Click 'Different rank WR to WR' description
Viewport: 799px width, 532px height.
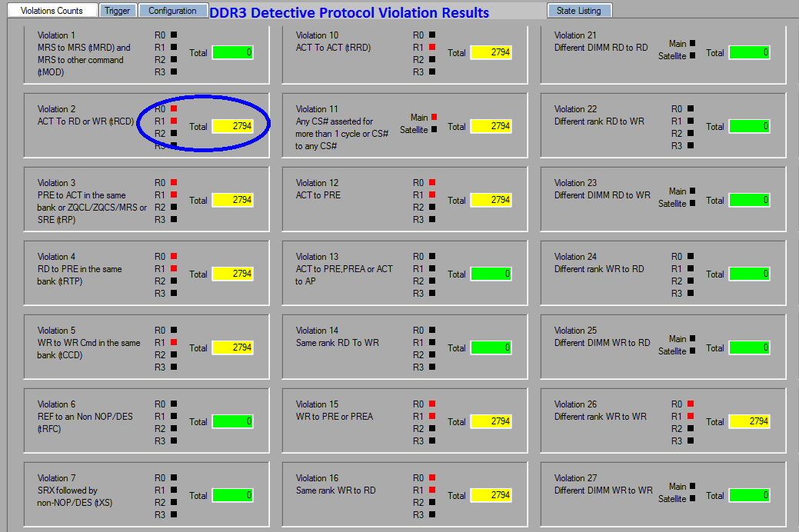tap(601, 417)
